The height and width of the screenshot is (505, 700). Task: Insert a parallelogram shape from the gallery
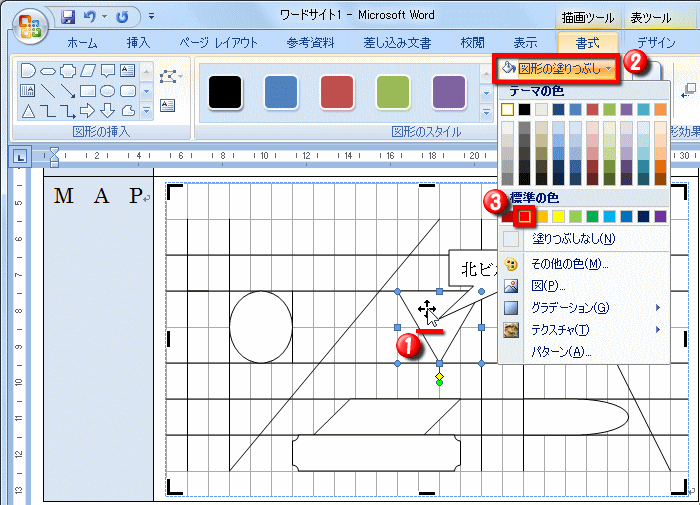point(88,71)
